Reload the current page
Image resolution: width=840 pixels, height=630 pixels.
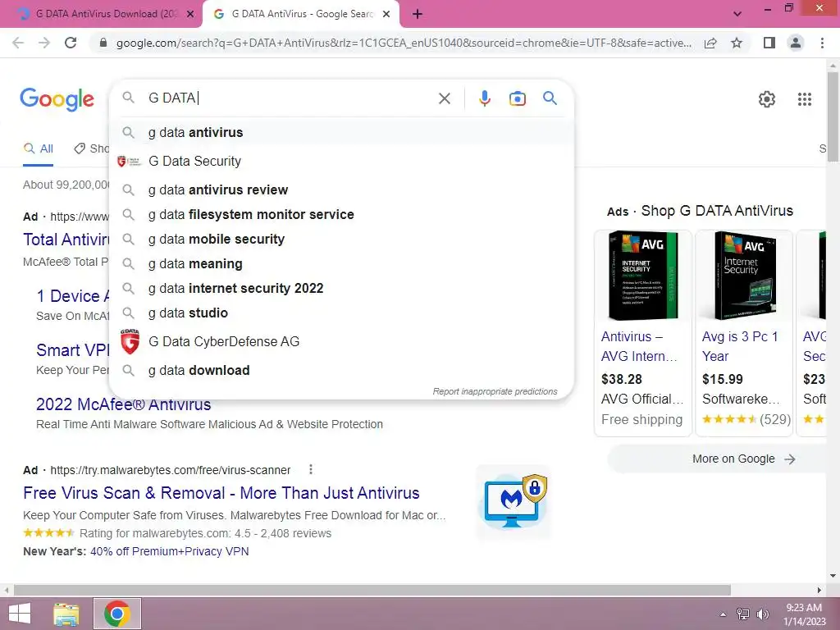[x=71, y=43]
